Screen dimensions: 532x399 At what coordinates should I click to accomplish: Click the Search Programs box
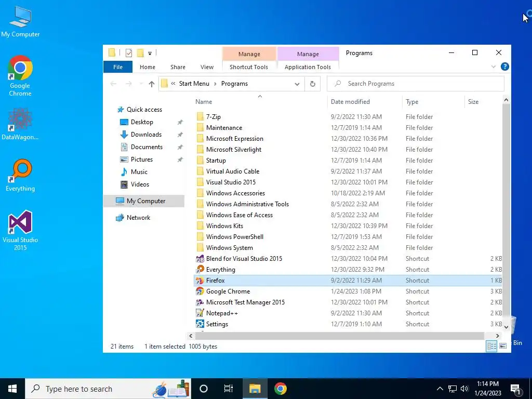coord(415,84)
